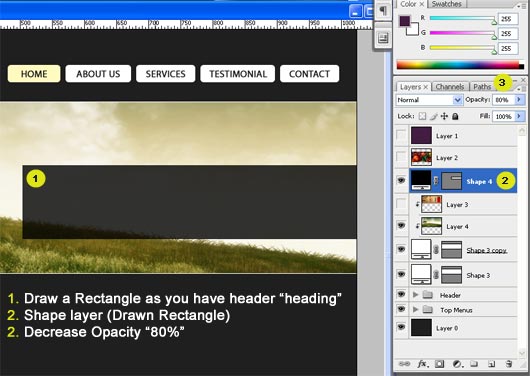
Task: Hide the Shape 3 layer eye icon
Action: tap(401, 274)
